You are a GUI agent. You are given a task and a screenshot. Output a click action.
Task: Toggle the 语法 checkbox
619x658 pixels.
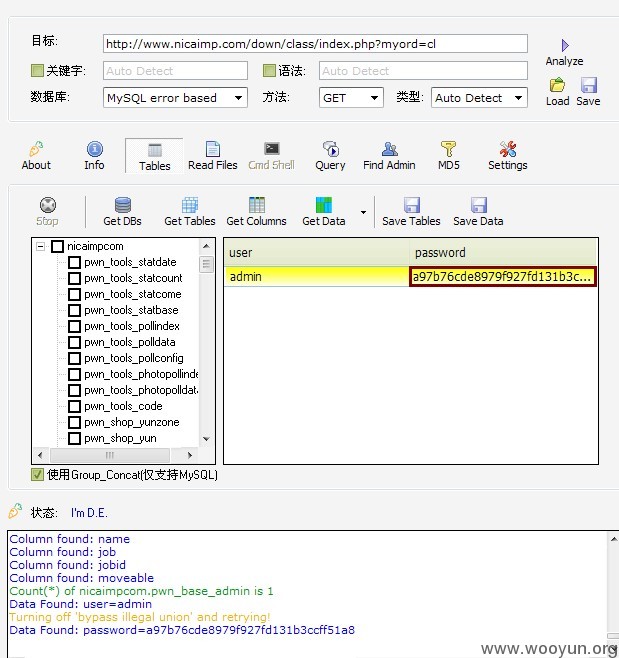click(x=269, y=70)
